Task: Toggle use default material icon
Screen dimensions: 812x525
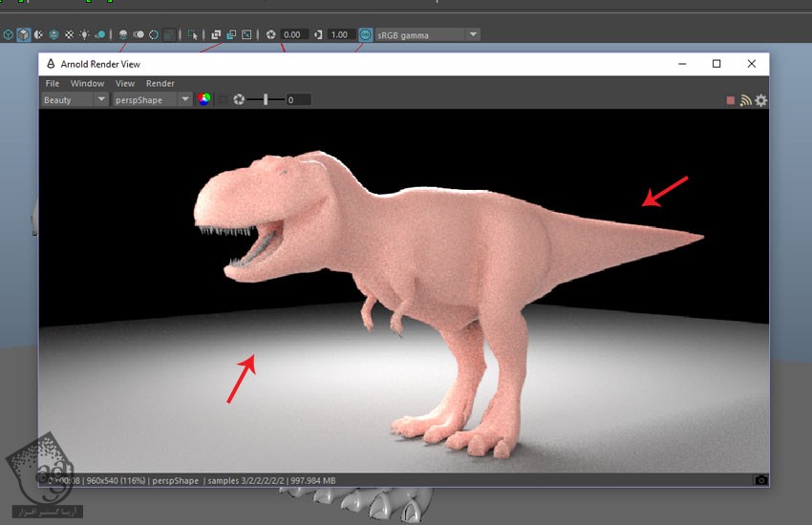Action: 39,34
